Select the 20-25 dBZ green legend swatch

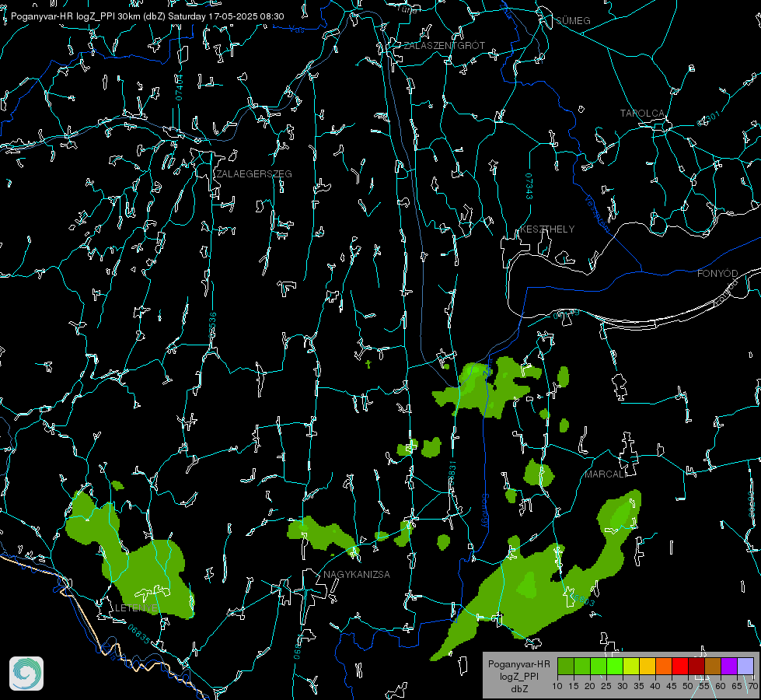599,667
